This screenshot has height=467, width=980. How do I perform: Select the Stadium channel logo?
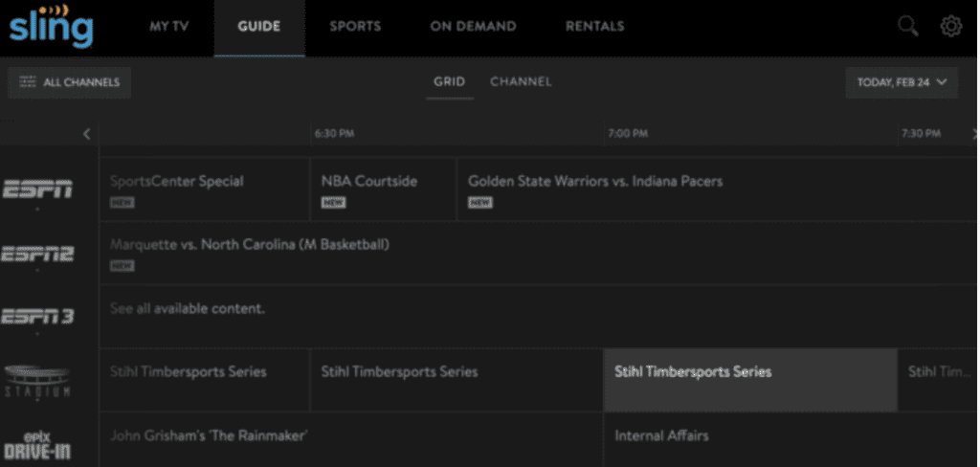click(x=37, y=381)
